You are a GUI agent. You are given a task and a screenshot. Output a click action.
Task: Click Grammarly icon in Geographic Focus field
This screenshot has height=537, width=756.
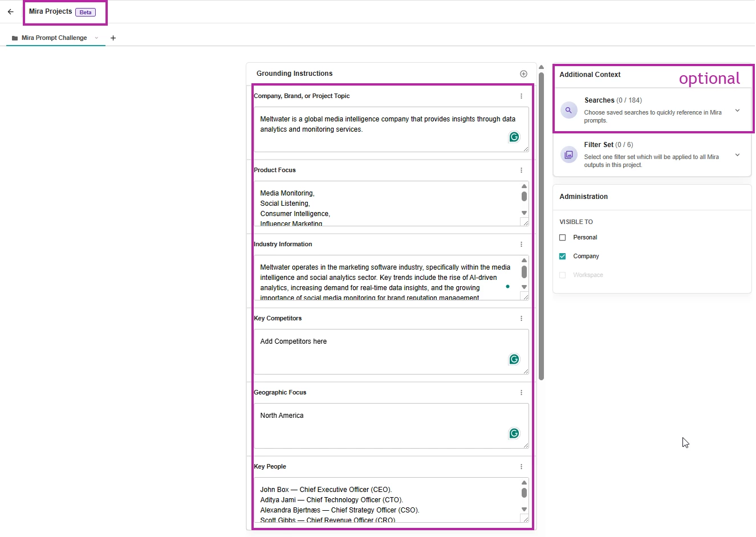click(x=514, y=433)
